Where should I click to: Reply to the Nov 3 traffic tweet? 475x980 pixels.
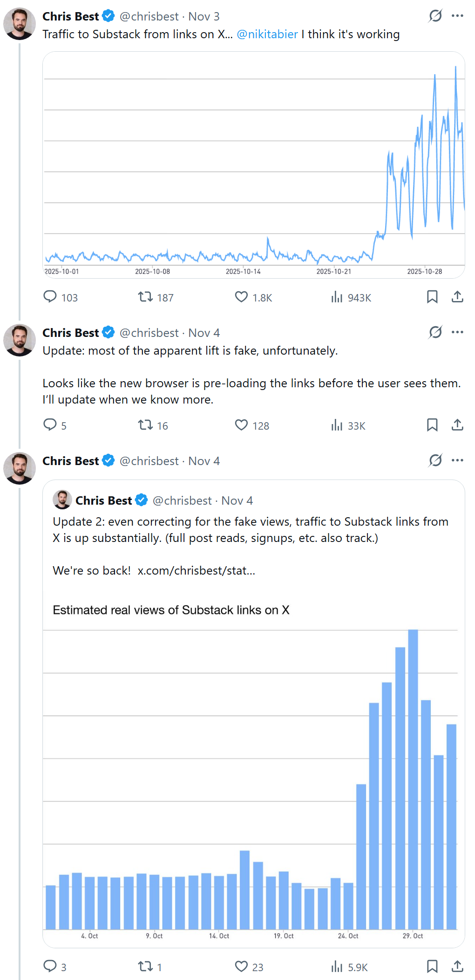(x=50, y=297)
